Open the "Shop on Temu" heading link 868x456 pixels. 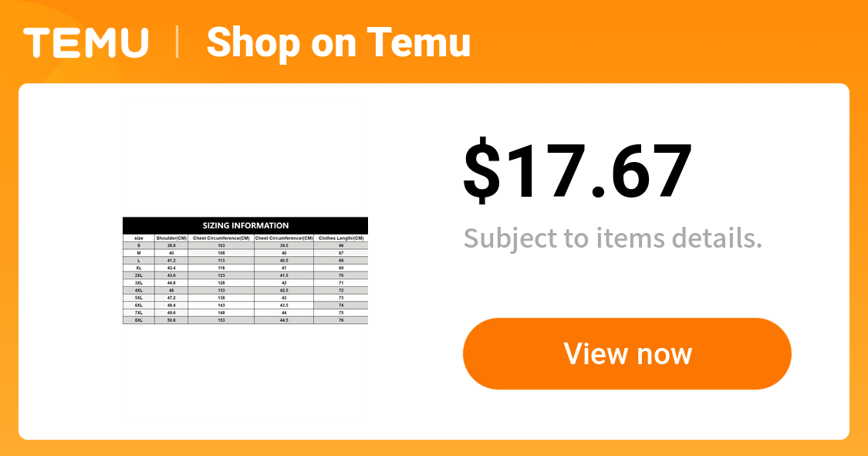(338, 42)
